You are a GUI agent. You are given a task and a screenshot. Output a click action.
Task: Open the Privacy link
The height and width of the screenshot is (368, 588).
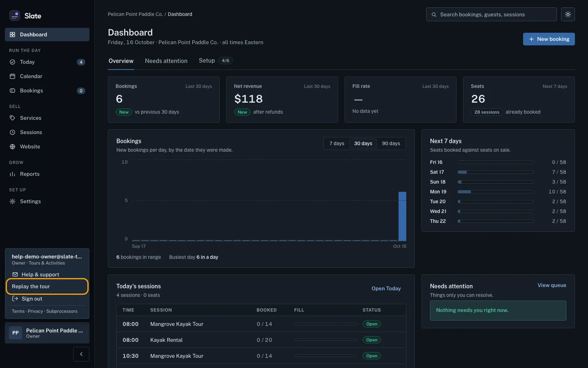coord(36,312)
